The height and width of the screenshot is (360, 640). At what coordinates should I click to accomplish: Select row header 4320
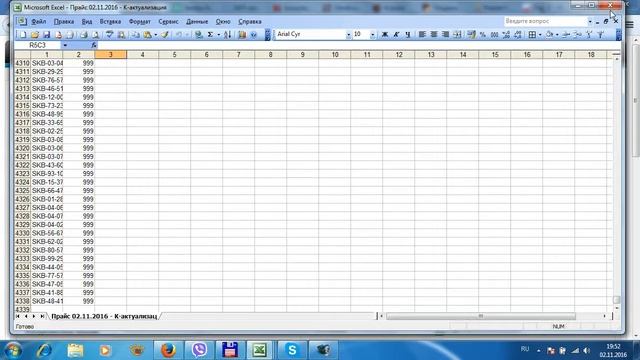pyautogui.click(x=22, y=148)
